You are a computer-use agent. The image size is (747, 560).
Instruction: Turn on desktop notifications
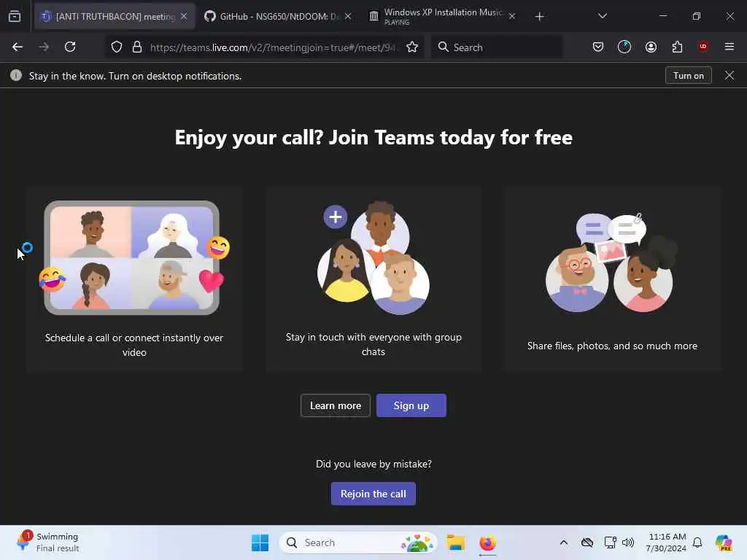click(688, 76)
